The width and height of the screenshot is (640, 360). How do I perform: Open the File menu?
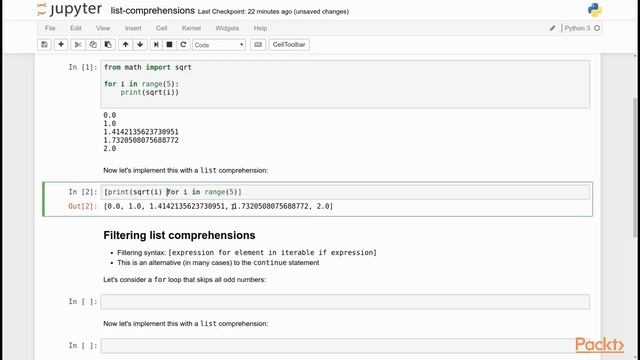click(50, 28)
